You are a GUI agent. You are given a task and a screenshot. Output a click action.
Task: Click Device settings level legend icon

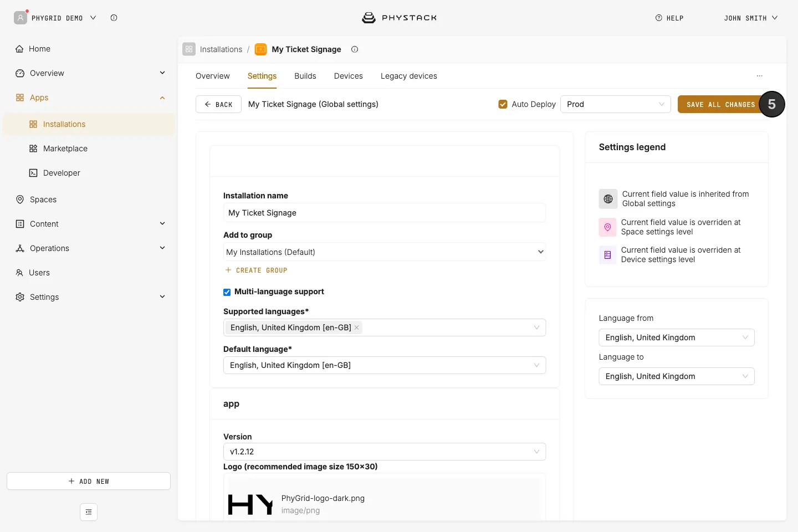click(607, 255)
